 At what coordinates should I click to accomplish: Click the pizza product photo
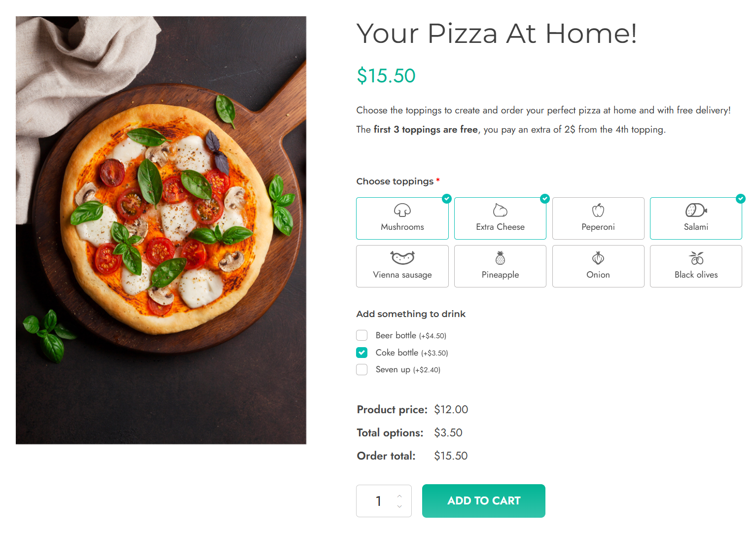pos(161,230)
